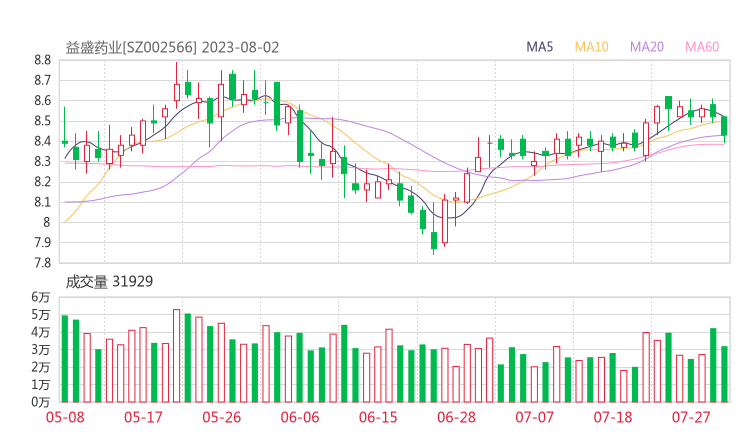Image resolution: width=740 pixels, height=440 pixels.
Task: Click the 7.8 price axis label
Action: [x=42, y=263]
